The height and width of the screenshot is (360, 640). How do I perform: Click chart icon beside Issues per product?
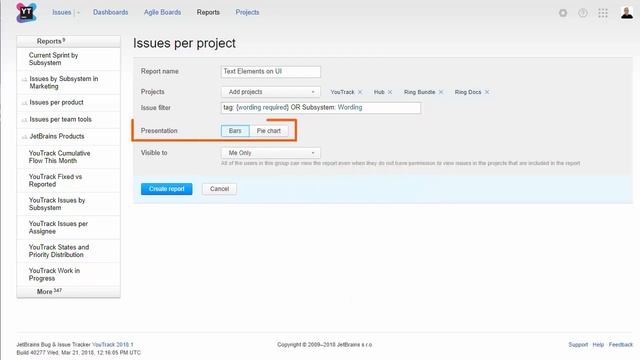coord(24,103)
